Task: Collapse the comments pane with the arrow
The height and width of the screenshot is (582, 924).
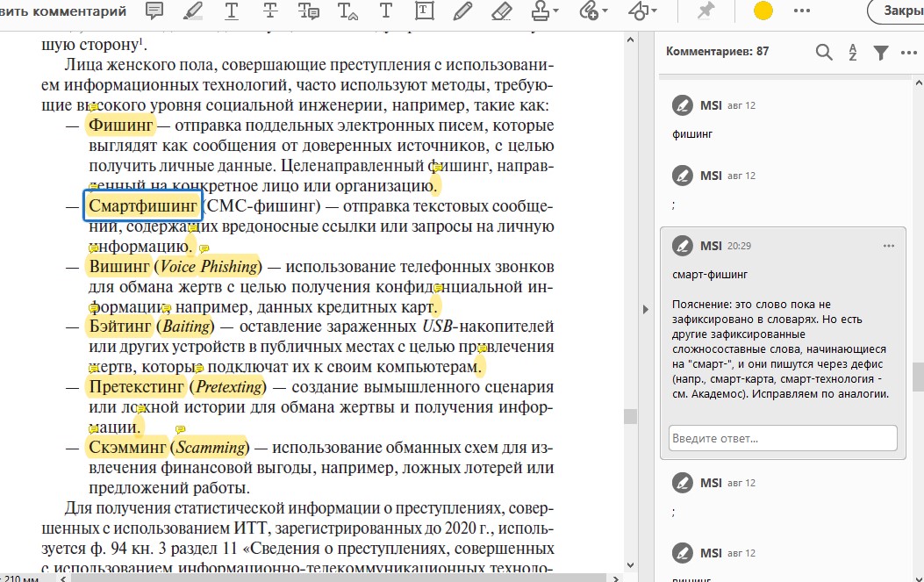Action: pos(645,309)
